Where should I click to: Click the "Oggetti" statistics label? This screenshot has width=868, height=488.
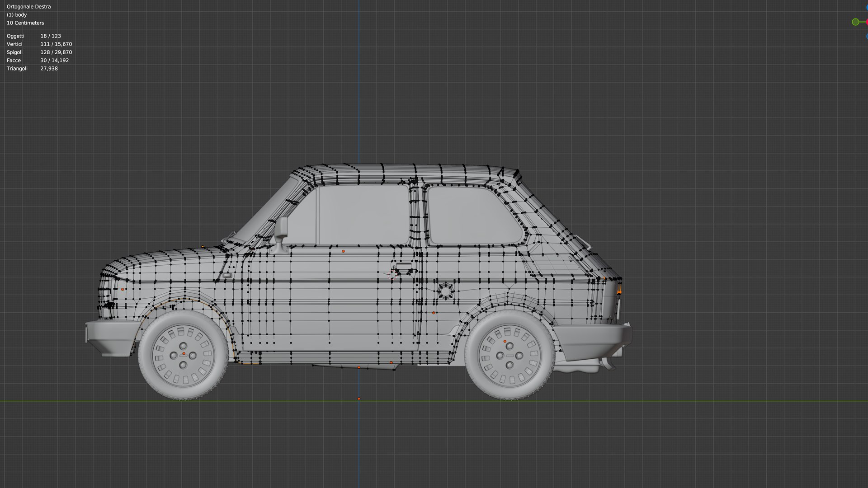point(15,36)
